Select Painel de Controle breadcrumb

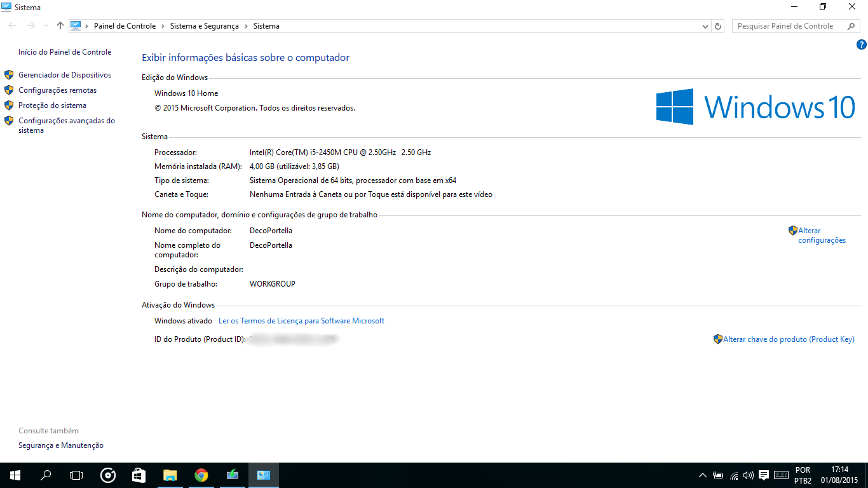(x=125, y=26)
